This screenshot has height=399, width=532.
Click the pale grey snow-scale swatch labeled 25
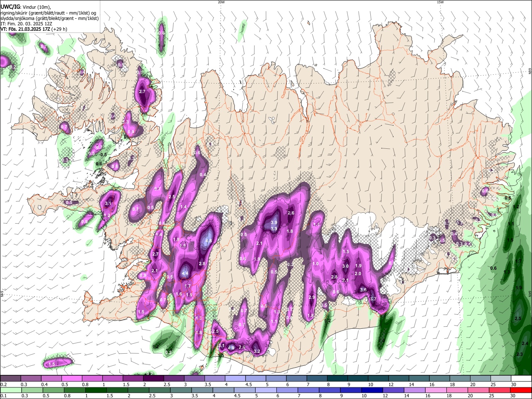coord(501,379)
